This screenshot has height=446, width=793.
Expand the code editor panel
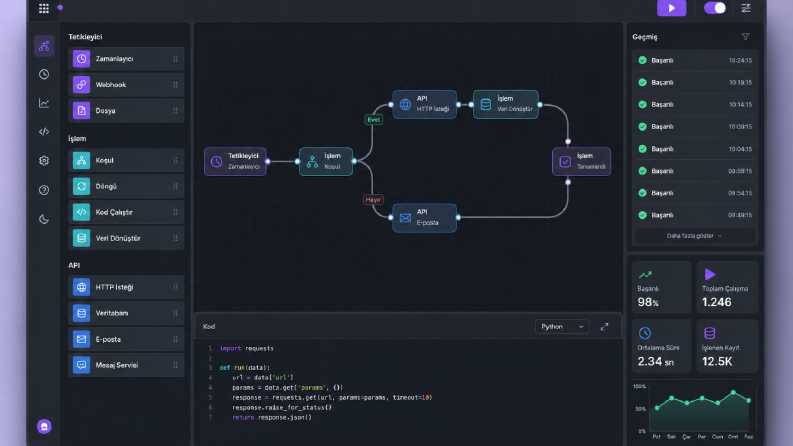click(x=604, y=327)
